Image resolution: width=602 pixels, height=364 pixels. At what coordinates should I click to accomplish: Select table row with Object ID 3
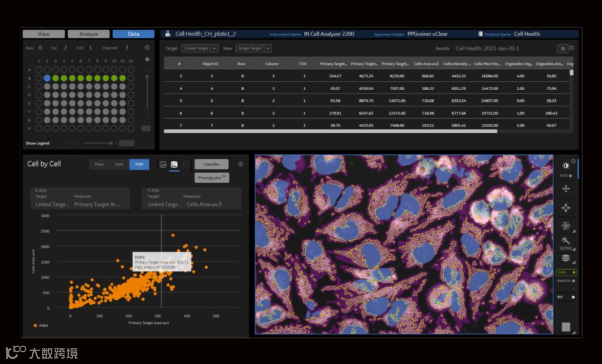(x=367, y=76)
